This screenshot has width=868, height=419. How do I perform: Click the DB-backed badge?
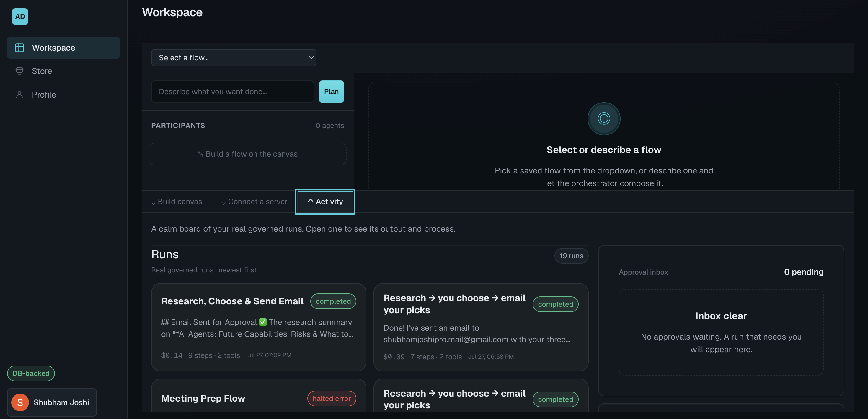(31, 373)
